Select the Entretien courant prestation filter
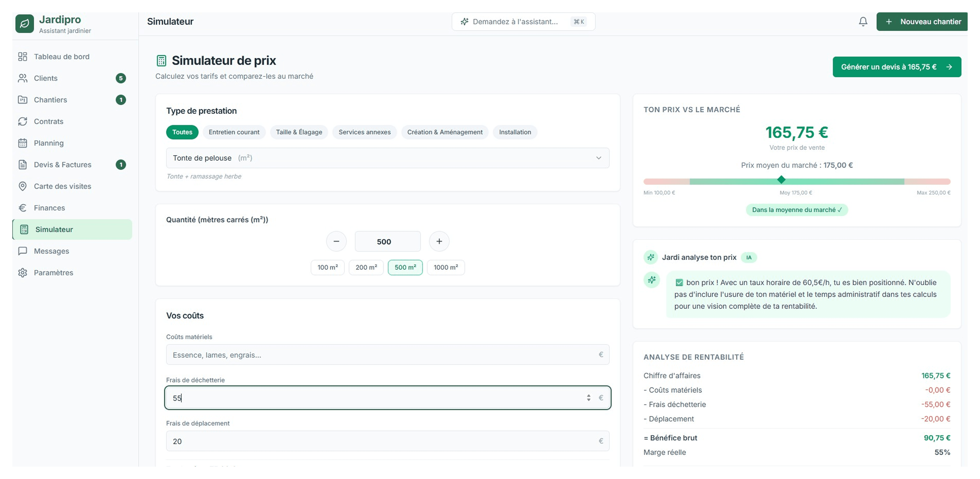This screenshot has height=479, width=980. click(234, 132)
